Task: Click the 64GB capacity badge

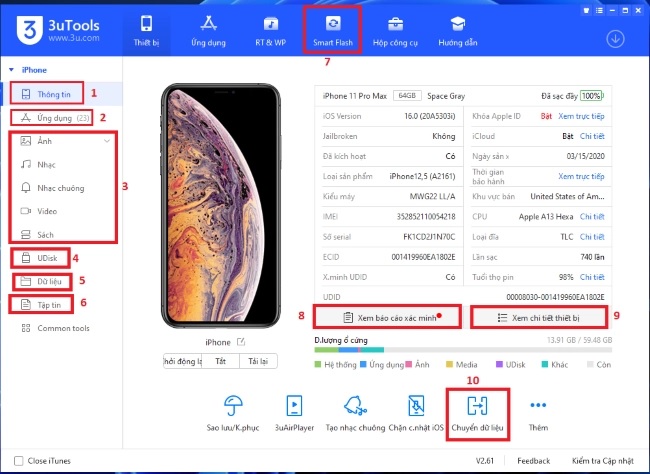Action: (407, 95)
